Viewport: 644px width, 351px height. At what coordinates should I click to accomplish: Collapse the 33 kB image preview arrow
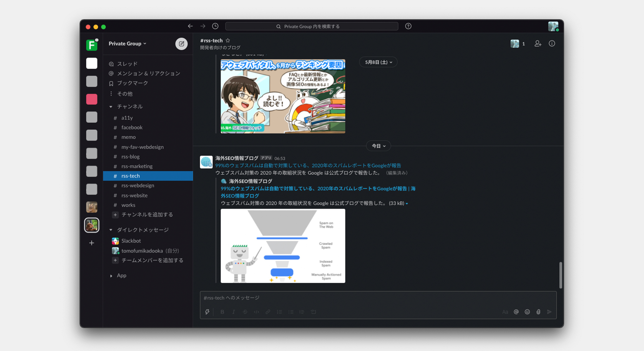click(x=407, y=203)
